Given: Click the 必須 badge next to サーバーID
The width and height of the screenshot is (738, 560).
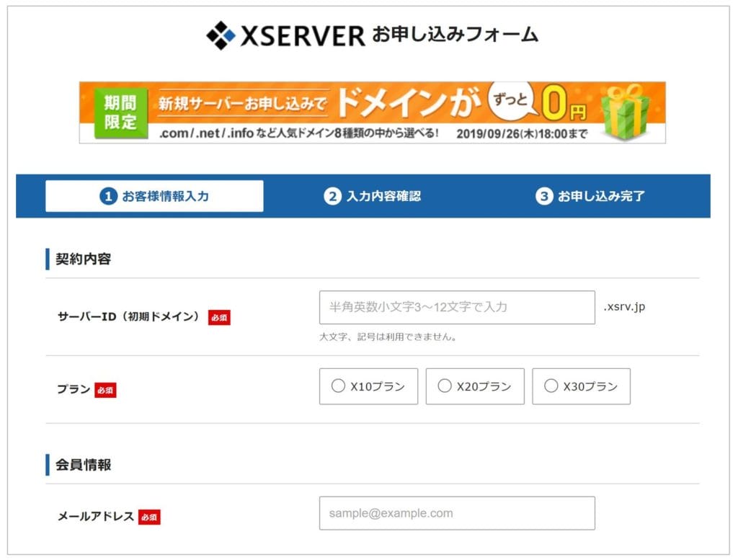Looking at the screenshot, I should pos(219,318).
